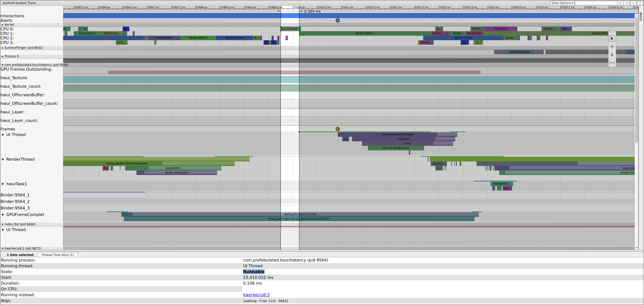Expand the SurfaceFlinger (pid 6832) section
This screenshot has height=305, width=644.
[3, 48]
